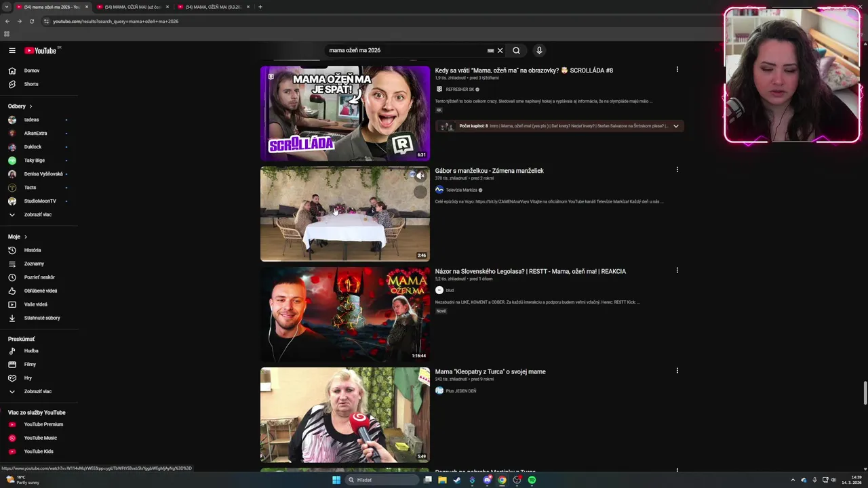Viewport: 868px width, 488px height.
Task: Expand chapters list of SCROLLÁDA video
Action: 675,126
